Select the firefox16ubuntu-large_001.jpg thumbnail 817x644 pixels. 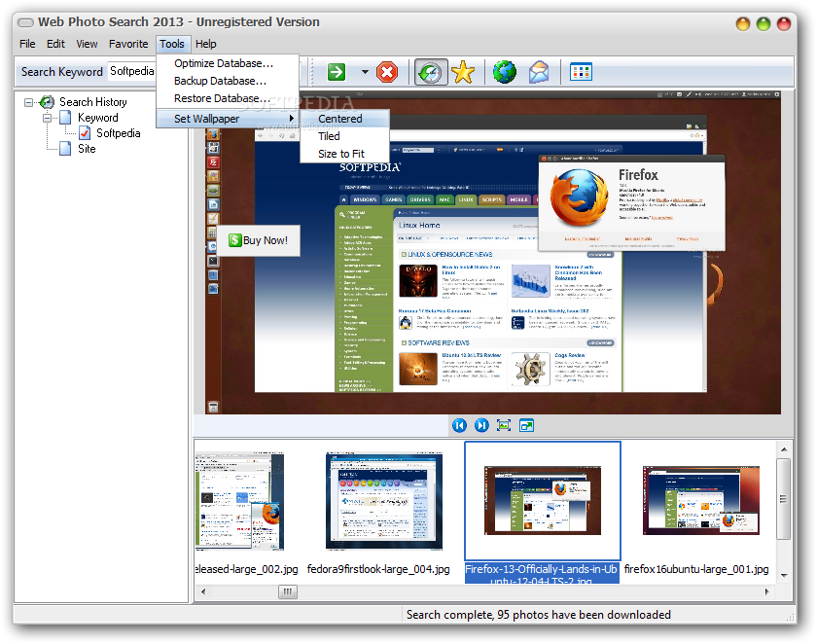click(701, 501)
